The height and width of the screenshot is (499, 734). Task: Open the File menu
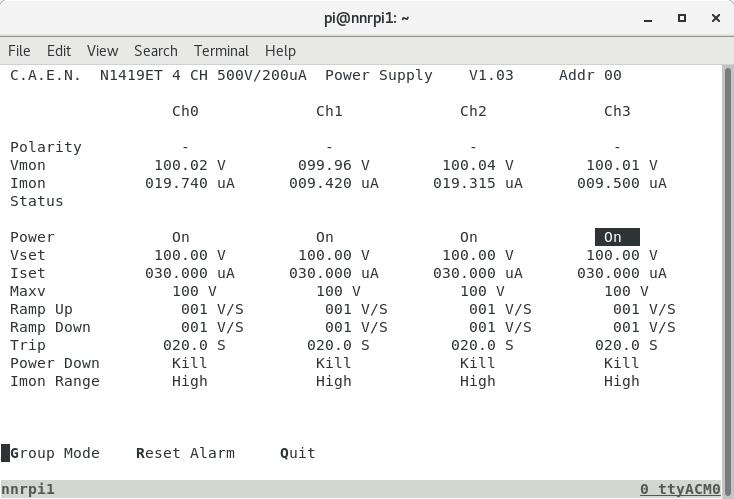click(x=19, y=50)
